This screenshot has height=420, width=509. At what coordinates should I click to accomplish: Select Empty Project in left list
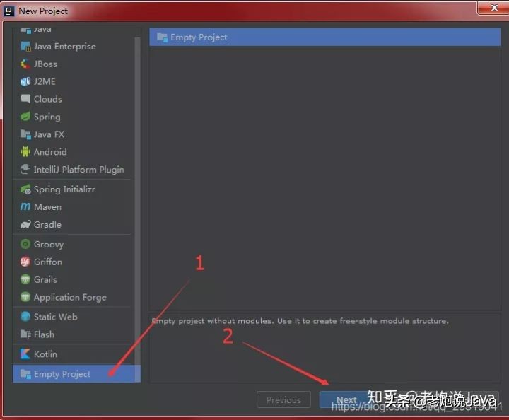point(76,373)
